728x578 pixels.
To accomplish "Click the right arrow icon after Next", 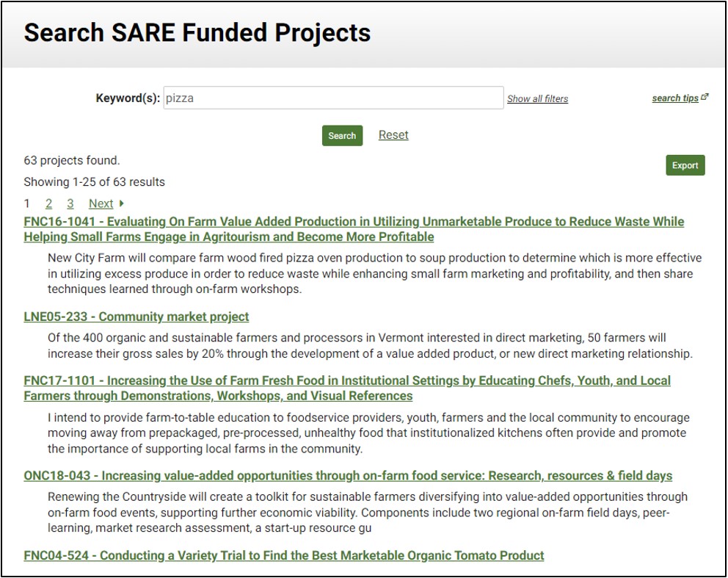I will tap(121, 203).
